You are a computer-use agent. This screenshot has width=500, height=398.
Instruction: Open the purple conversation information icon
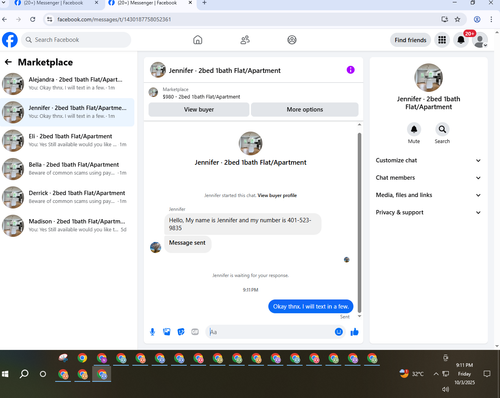click(x=351, y=70)
